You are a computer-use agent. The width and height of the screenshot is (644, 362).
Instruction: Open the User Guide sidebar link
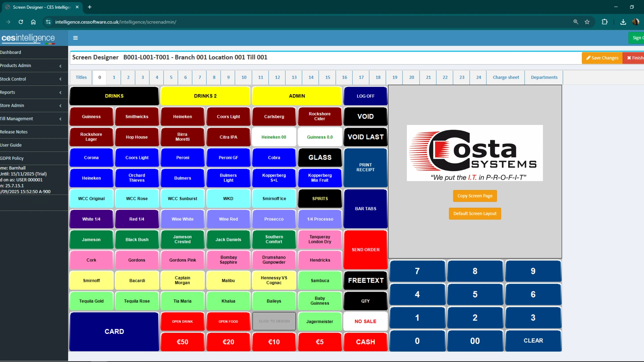click(11, 145)
